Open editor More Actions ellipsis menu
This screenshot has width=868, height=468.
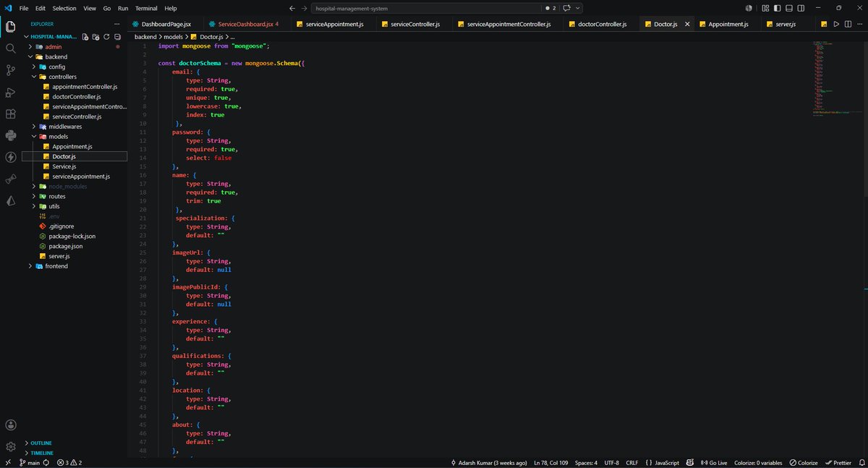point(859,24)
